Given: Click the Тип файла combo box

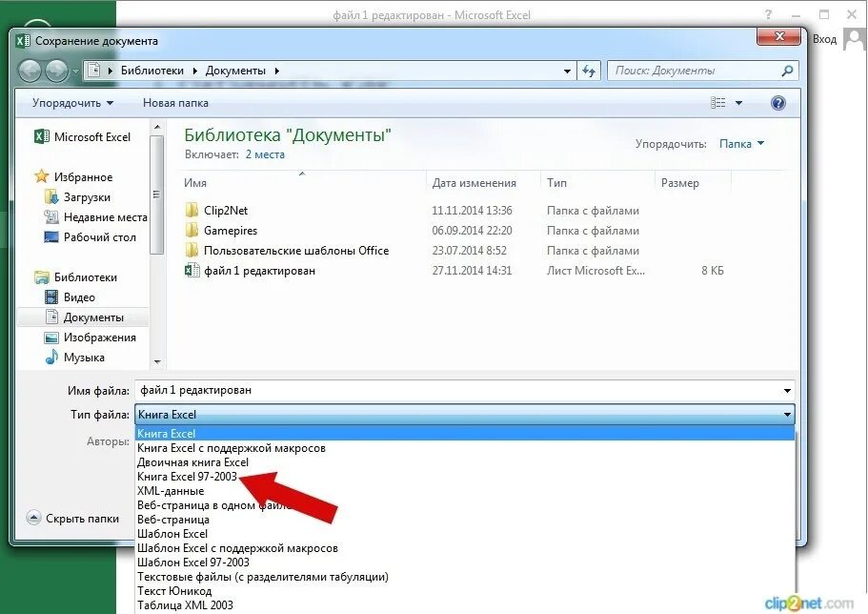Looking at the screenshot, I should coord(464,414).
